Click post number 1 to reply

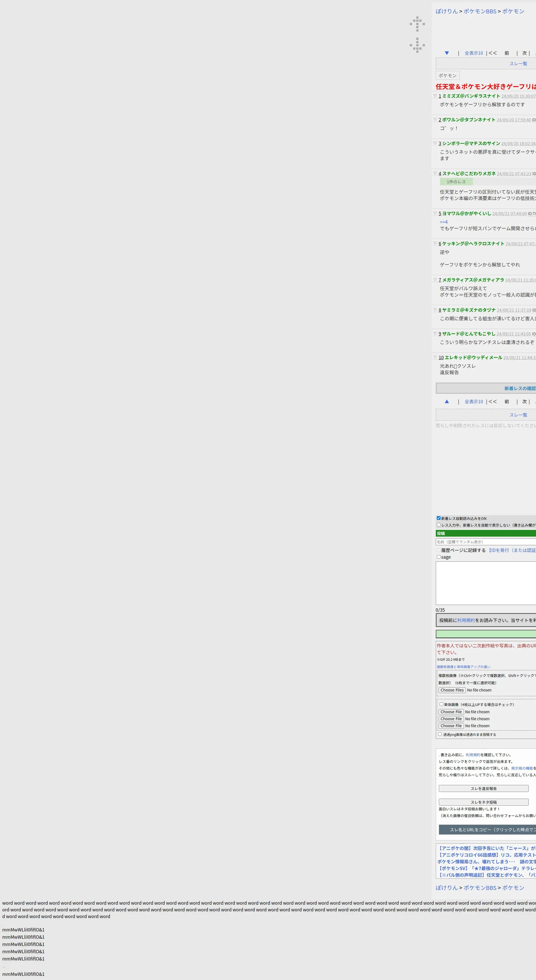click(440, 96)
